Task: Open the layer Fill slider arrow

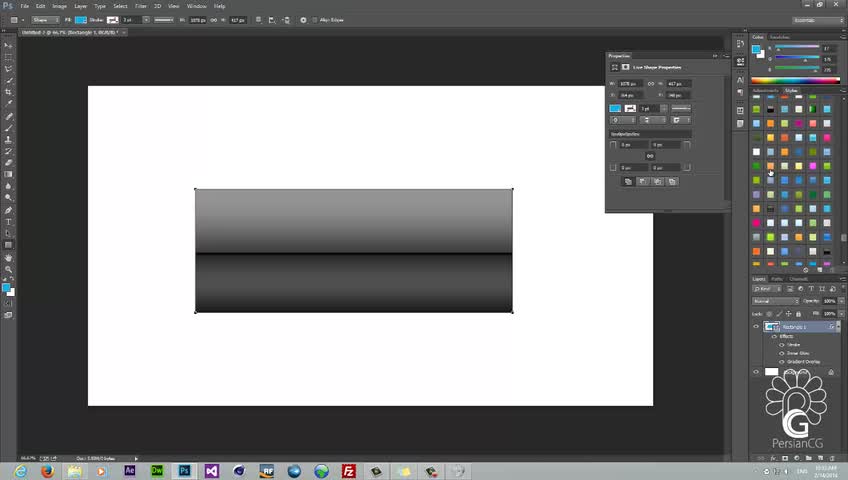Action: pyautogui.click(x=842, y=314)
